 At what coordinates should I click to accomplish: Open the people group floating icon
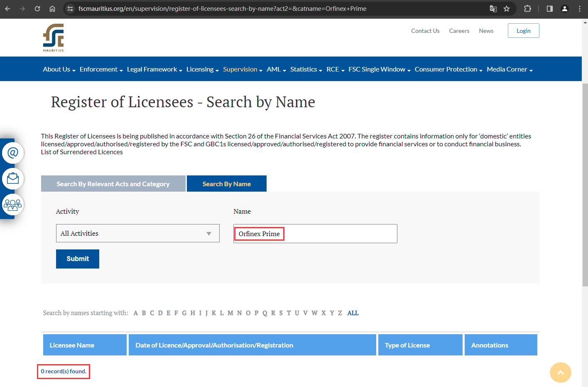coord(13,205)
